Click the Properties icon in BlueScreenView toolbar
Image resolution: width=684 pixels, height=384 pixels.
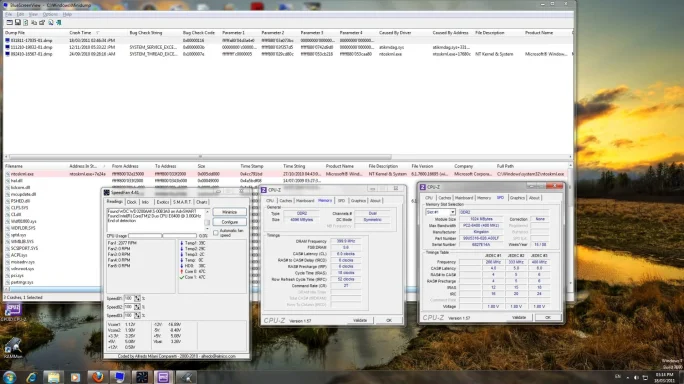(42, 22)
